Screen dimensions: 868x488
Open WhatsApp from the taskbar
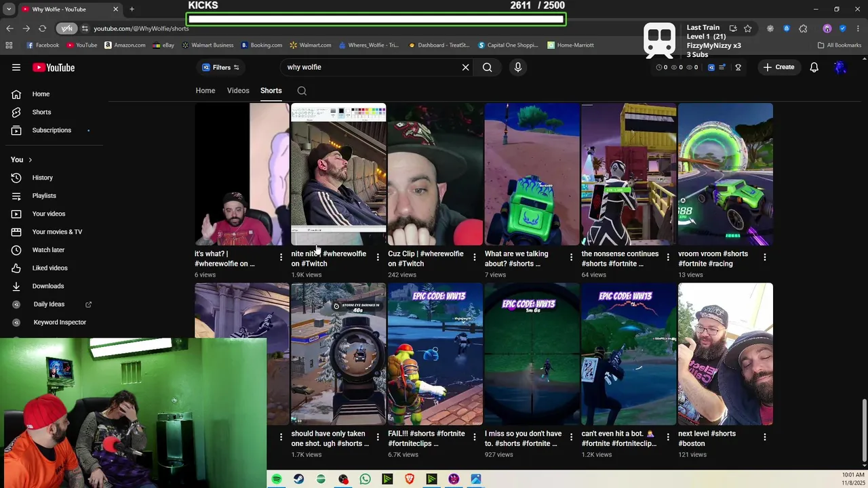point(365,479)
